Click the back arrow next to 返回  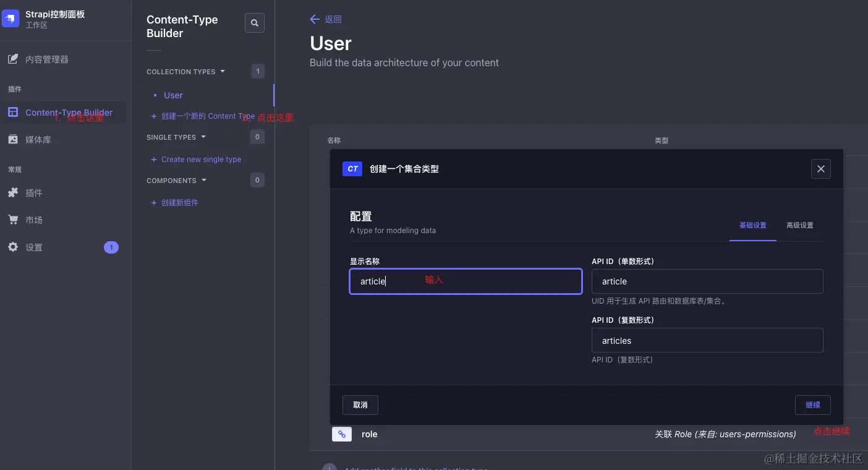[x=315, y=19]
